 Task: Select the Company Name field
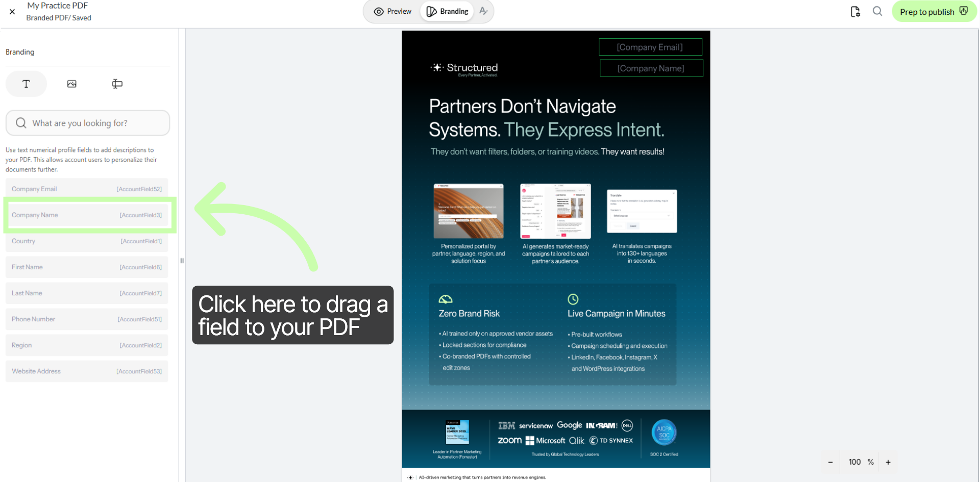pyautogui.click(x=87, y=215)
